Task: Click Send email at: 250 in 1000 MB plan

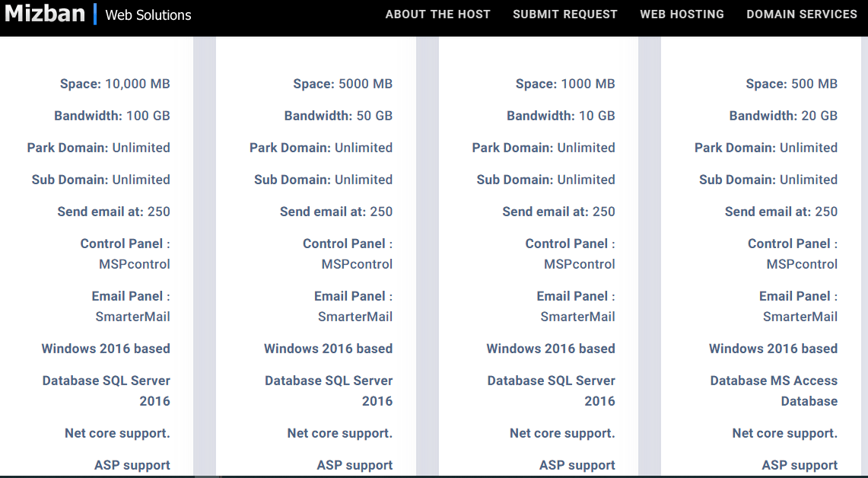Action: click(558, 212)
